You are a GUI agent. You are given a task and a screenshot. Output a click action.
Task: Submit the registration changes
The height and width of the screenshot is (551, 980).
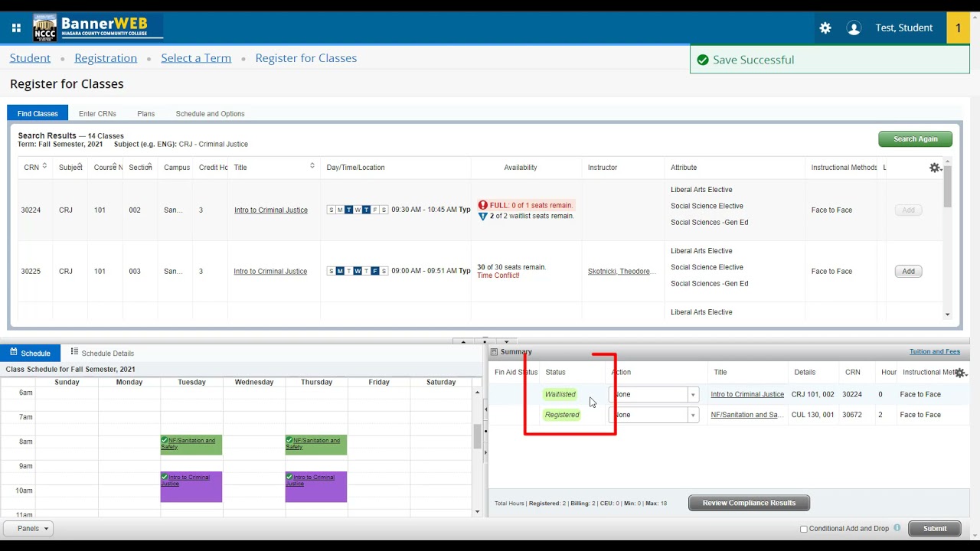click(935, 528)
